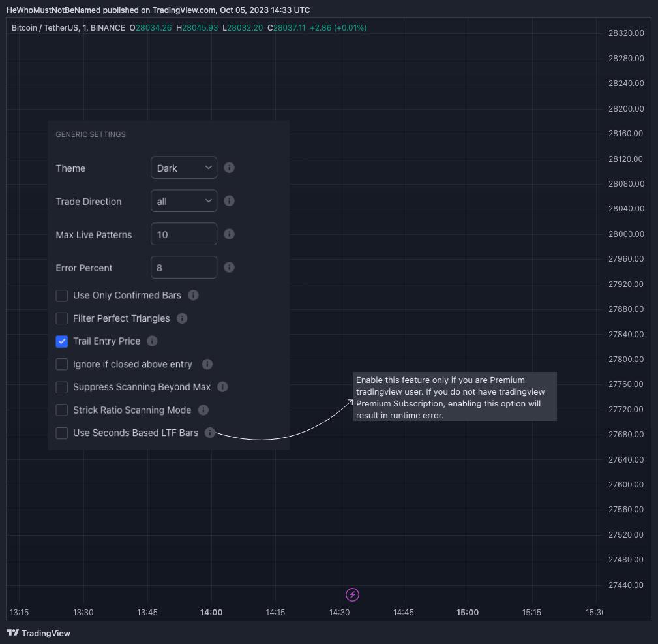Image resolution: width=658 pixels, height=644 pixels.
Task: Click the TradingView logo at the bottom
Action: point(38,633)
